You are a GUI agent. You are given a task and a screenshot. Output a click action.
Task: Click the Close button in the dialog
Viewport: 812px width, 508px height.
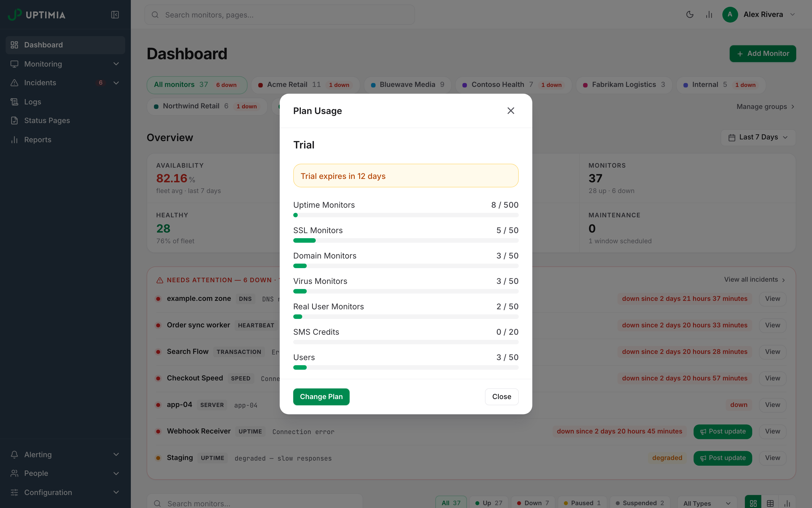502,397
